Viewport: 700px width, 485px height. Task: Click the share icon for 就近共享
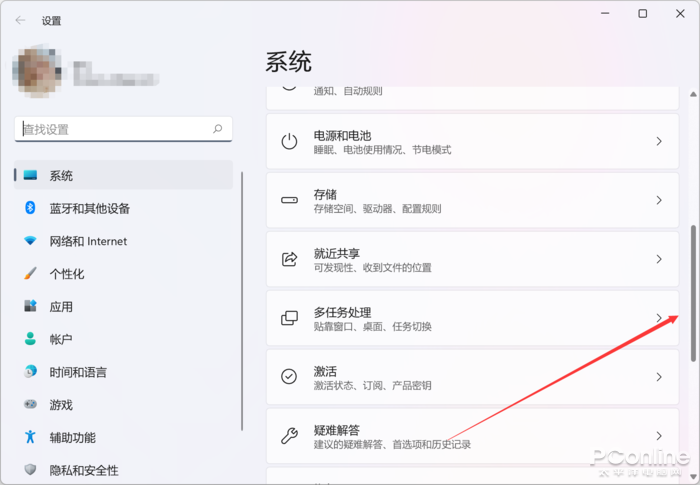pyautogui.click(x=289, y=259)
